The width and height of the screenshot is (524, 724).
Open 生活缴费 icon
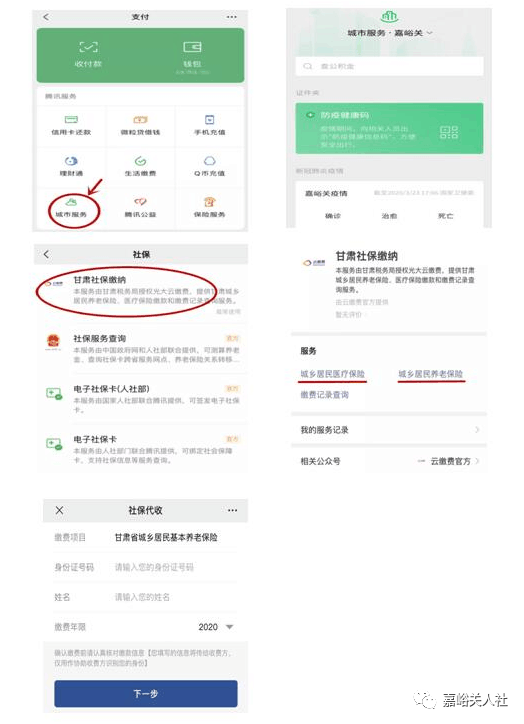click(140, 161)
